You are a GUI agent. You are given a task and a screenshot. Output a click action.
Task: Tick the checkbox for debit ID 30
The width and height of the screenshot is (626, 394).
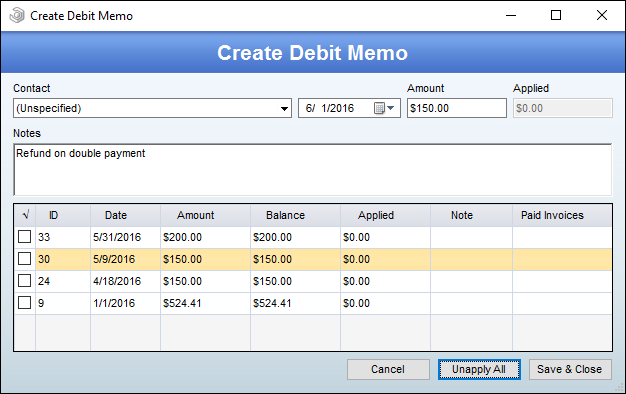pos(24,259)
